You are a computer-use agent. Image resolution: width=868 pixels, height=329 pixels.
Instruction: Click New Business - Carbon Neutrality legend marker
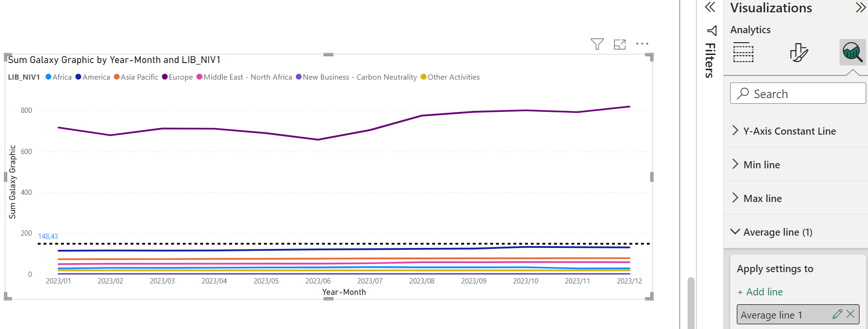coord(299,77)
